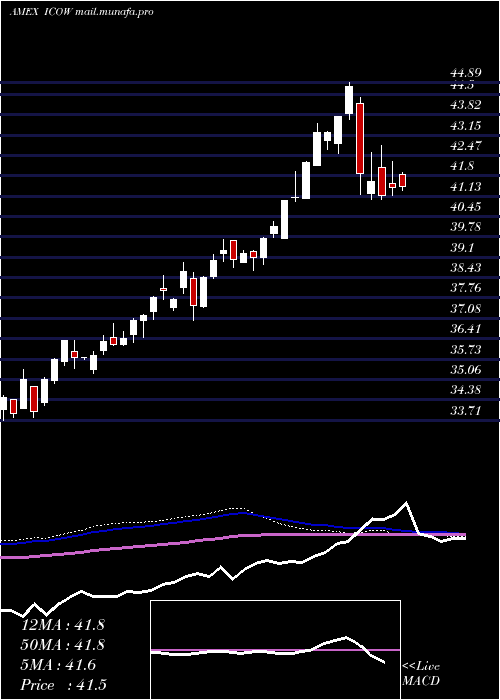This screenshot has height=700, width=500.
Task: Click the 41.13 price axis label
Action: click(466, 187)
